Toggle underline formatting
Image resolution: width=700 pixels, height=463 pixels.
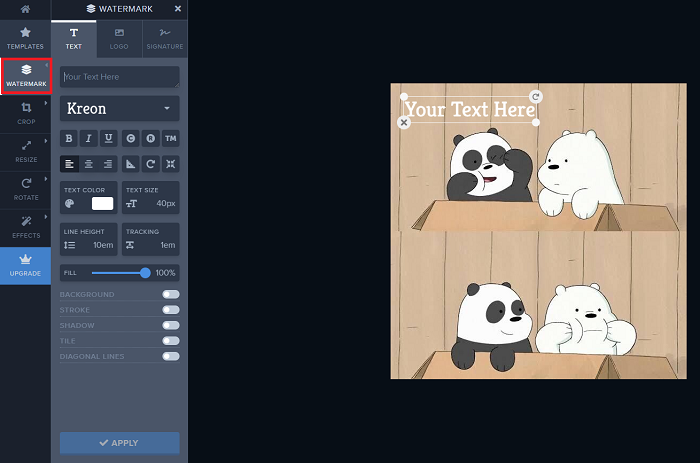[x=108, y=138]
